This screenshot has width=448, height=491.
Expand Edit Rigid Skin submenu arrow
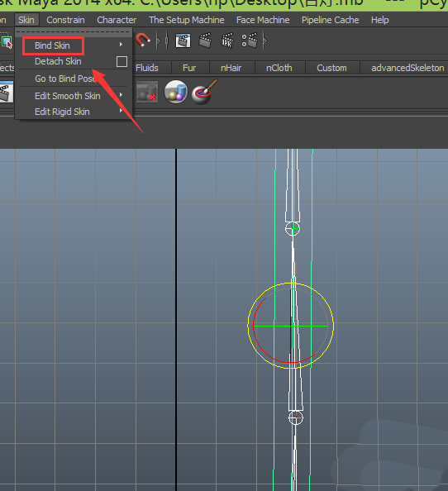(x=121, y=111)
